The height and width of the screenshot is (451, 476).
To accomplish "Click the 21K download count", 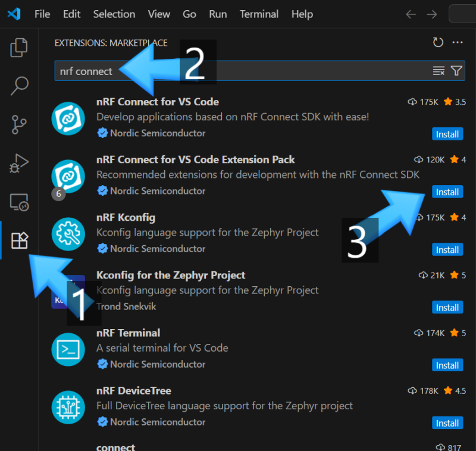I will tap(432, 275).
